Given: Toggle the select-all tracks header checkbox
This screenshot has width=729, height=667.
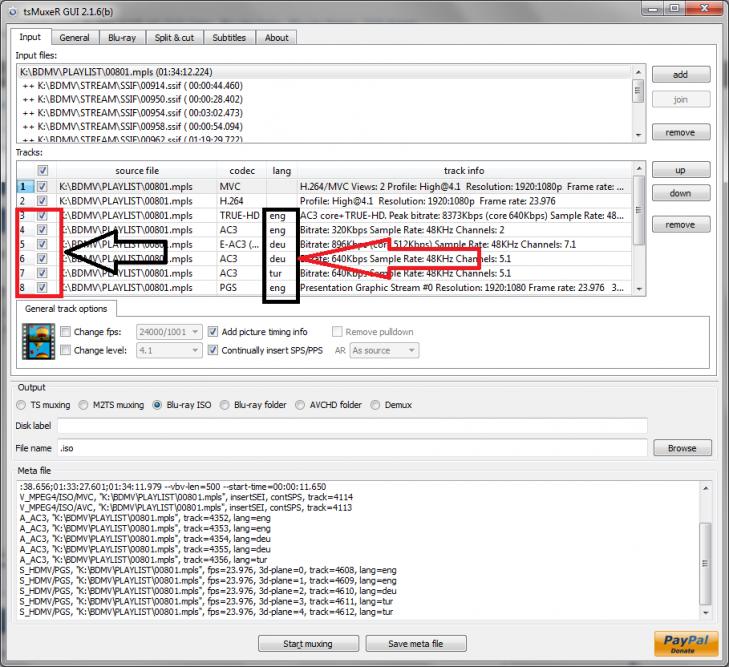Looking at the screenshot, I should 42,171.
